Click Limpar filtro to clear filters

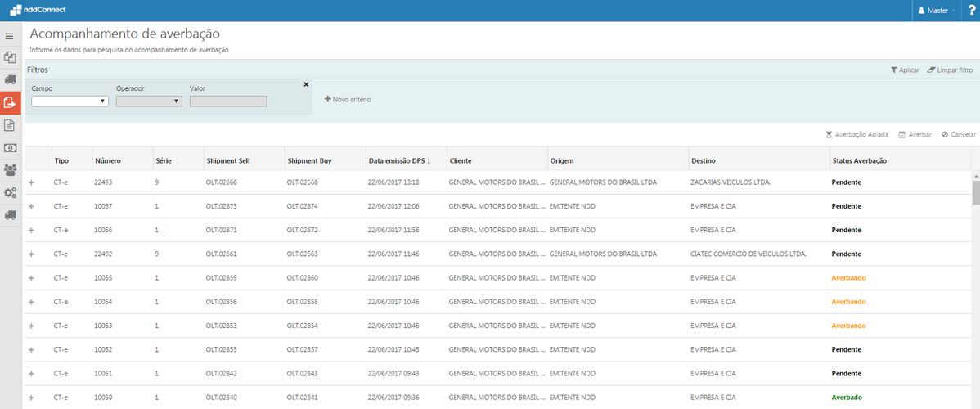pyautogui.click(x=950, y=70)
